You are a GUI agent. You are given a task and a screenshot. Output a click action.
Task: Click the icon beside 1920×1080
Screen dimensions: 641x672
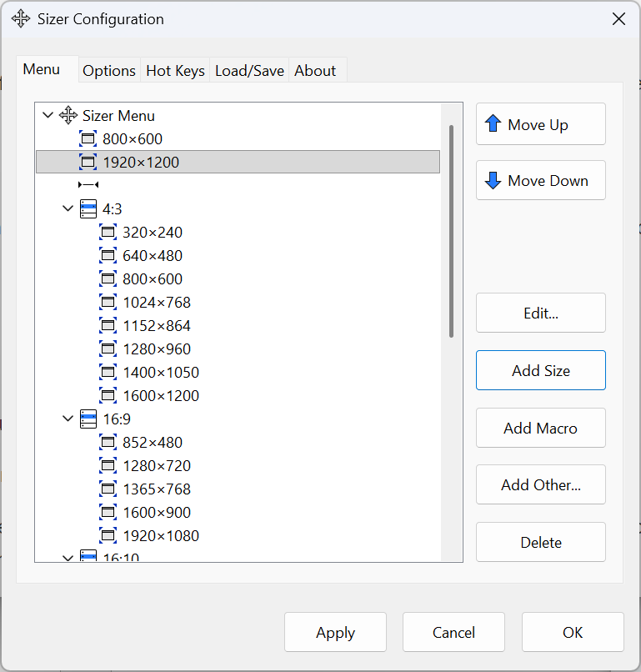pyautogui.click(x=108, y=536)
